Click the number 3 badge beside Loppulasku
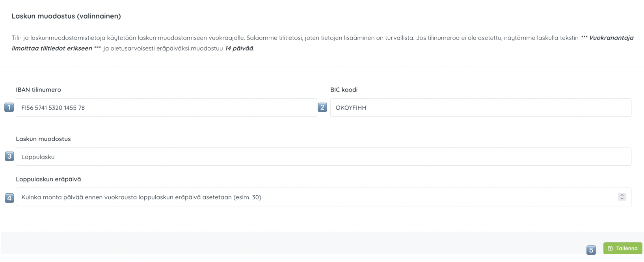Image resolution: width=644 pixels, height=262 pixels. [x=9, y=156]
